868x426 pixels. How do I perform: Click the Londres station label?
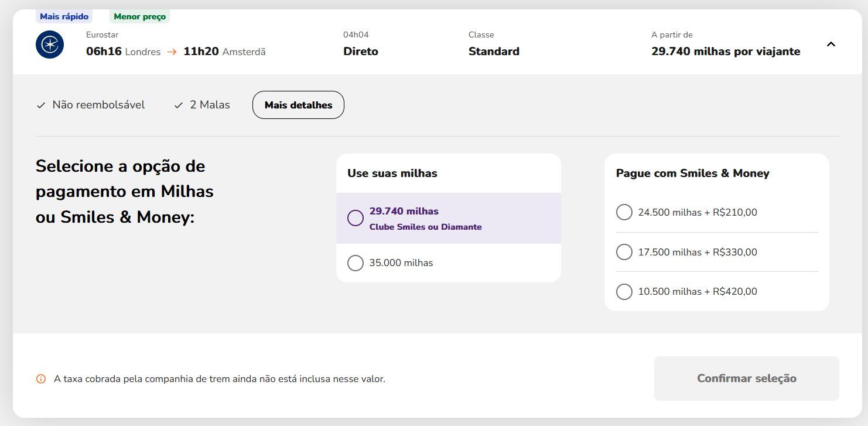(143, 52)
